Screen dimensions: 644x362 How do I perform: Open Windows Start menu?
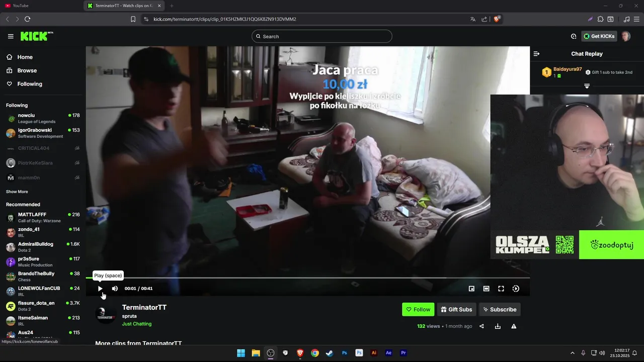tap(241, 353)
